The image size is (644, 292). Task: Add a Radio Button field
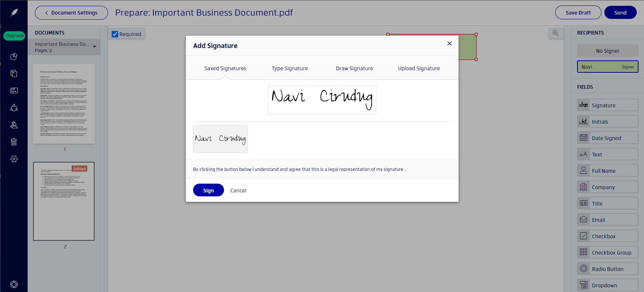click(608, 269)
